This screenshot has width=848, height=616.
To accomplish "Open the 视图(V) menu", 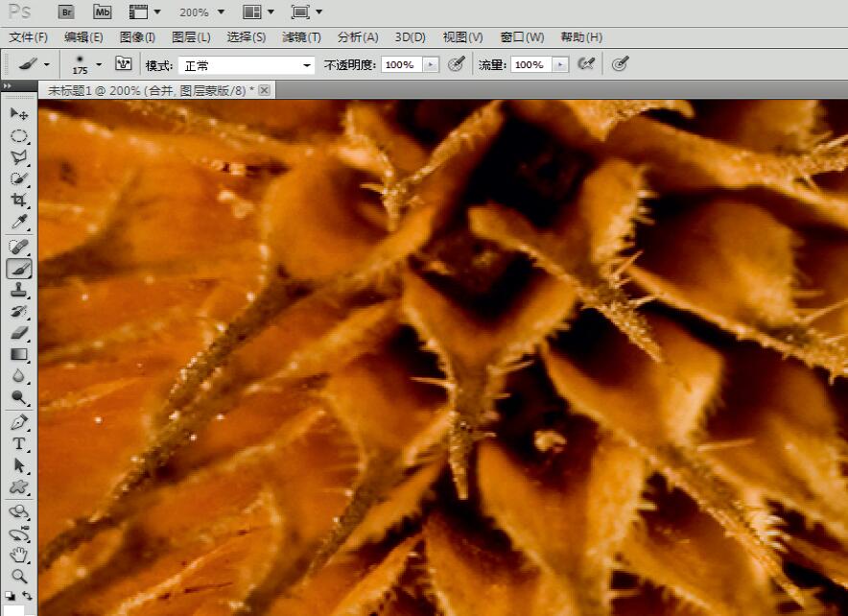I will (x=462, y=37).
